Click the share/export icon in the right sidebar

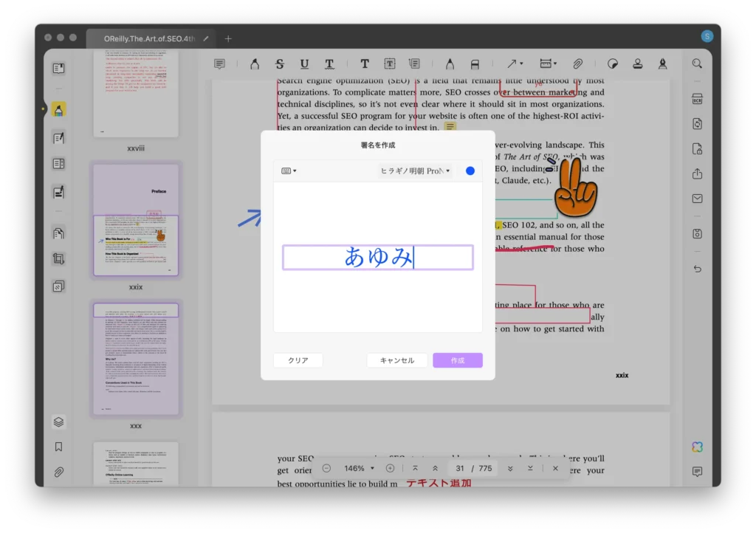(x=697, y=174)
